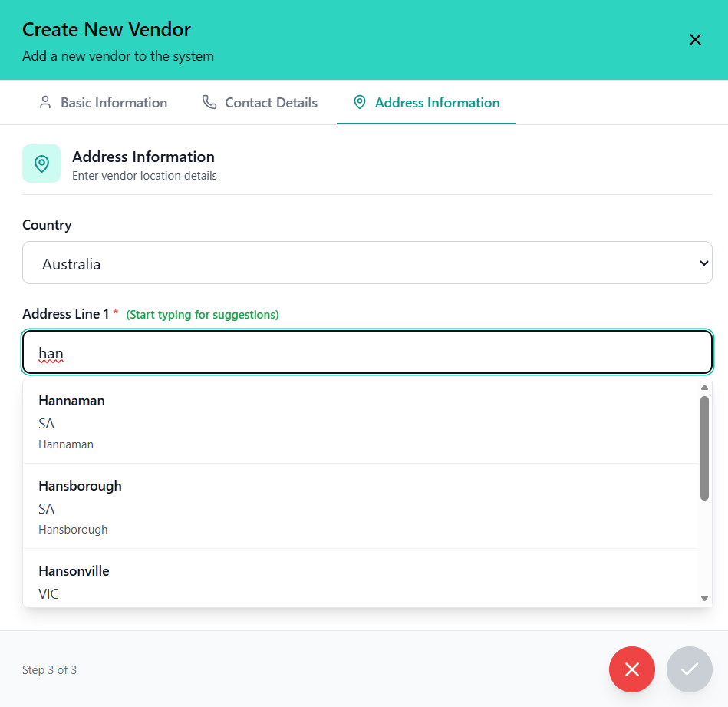
Task: Click the Contact Details phone icon
Action: tap(207, 101)
